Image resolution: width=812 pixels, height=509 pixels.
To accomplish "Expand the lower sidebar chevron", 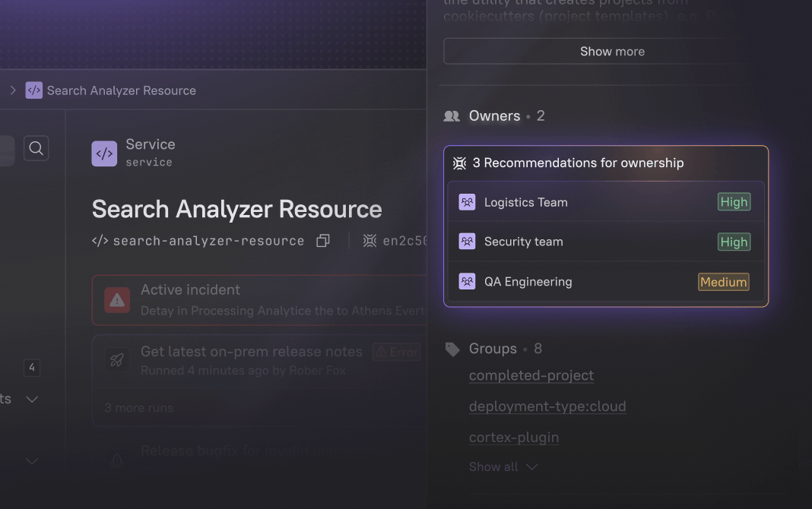I will (32, 461).
